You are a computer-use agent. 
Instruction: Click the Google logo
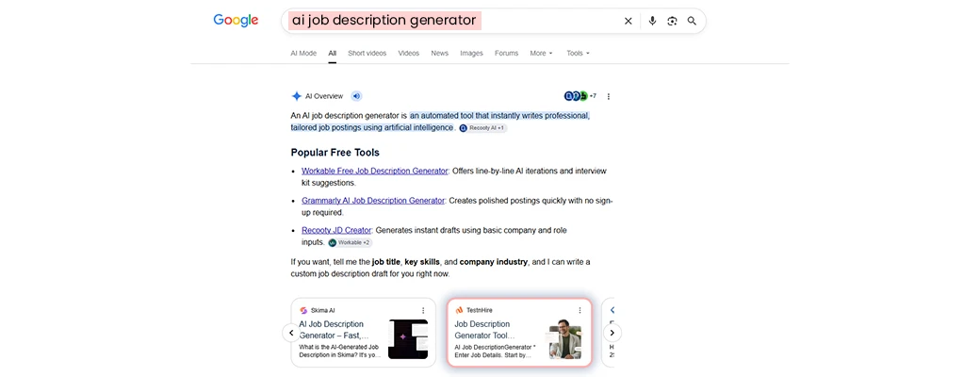[236, 20]
